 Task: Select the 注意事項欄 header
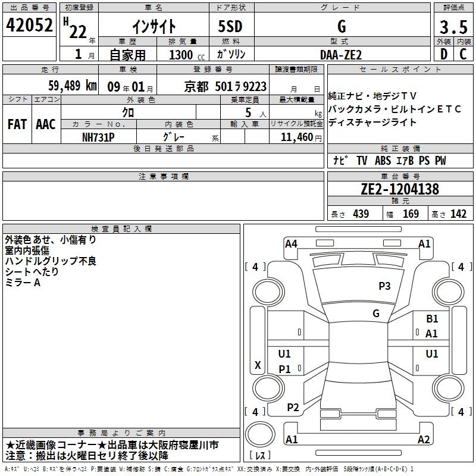click(x=163, y=176)
